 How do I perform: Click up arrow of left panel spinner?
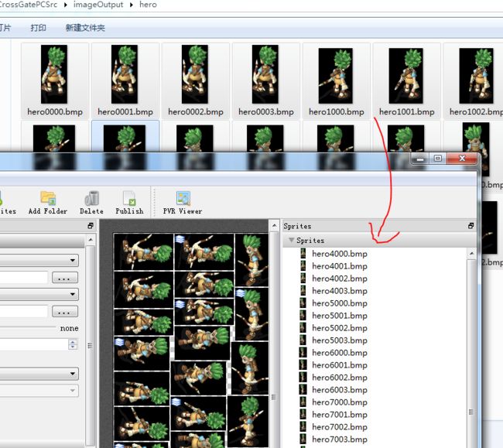73,342
